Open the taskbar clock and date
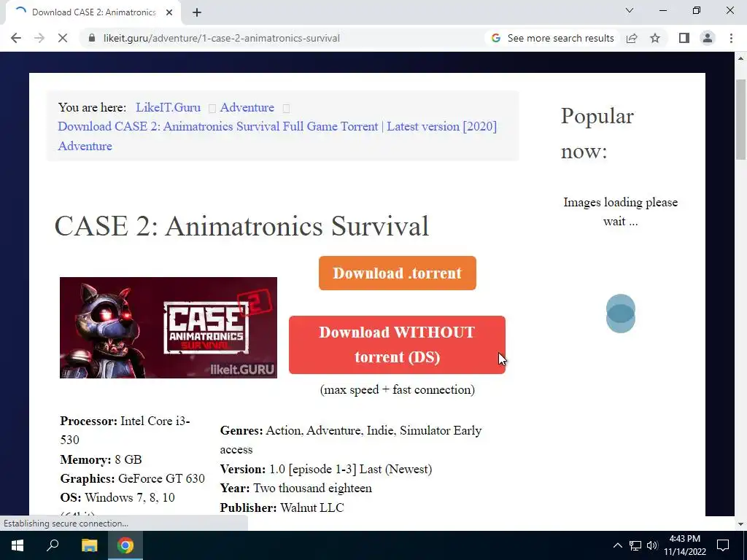The image size is (747, 560). pyautogui.click(x=684, y=545)
